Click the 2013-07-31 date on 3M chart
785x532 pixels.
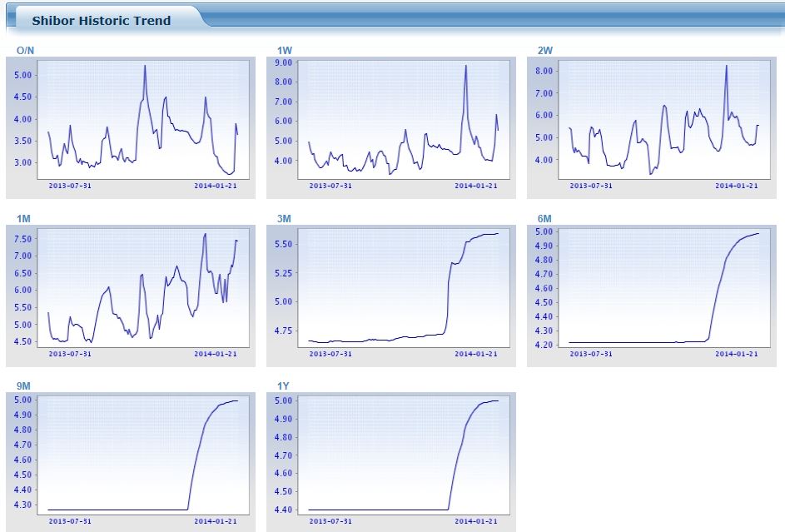click(x=330, y=354)
